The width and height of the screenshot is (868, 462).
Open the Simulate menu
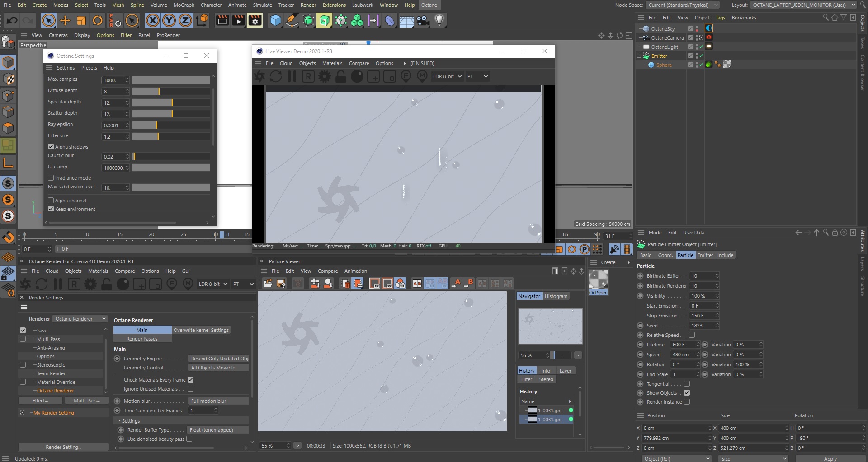click(x=262, y=5)
